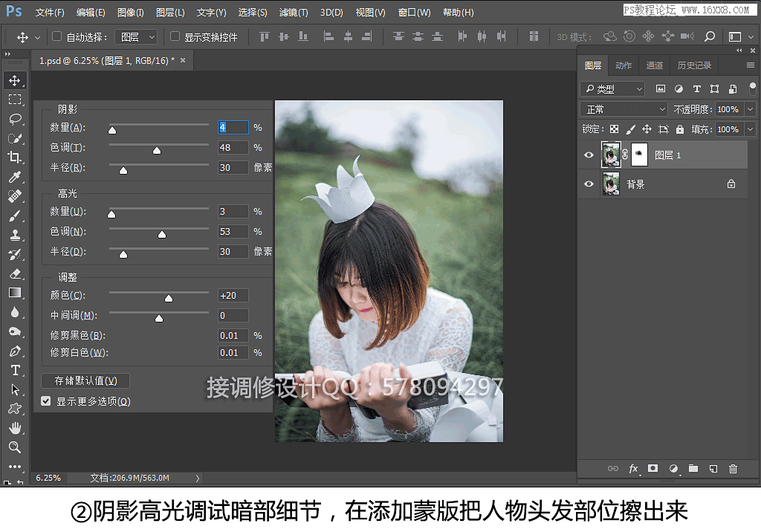
Task: Select the Brush tool
Action: click(x=15, y=215)
